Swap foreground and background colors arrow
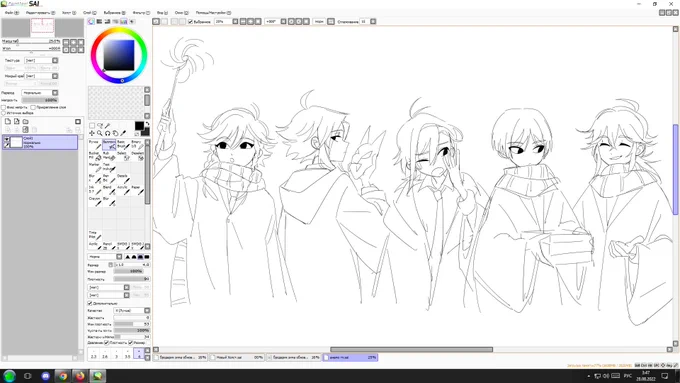The image size is (680, 383). click(147, 124)
